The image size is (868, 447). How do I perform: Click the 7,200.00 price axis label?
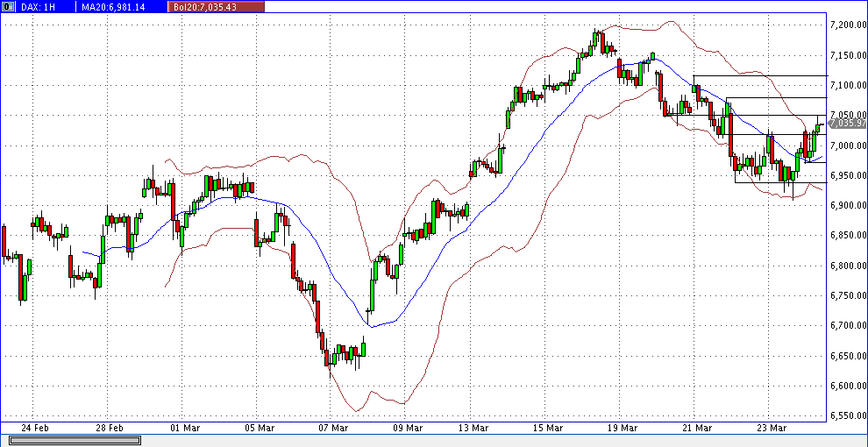(x=848, y=25)
